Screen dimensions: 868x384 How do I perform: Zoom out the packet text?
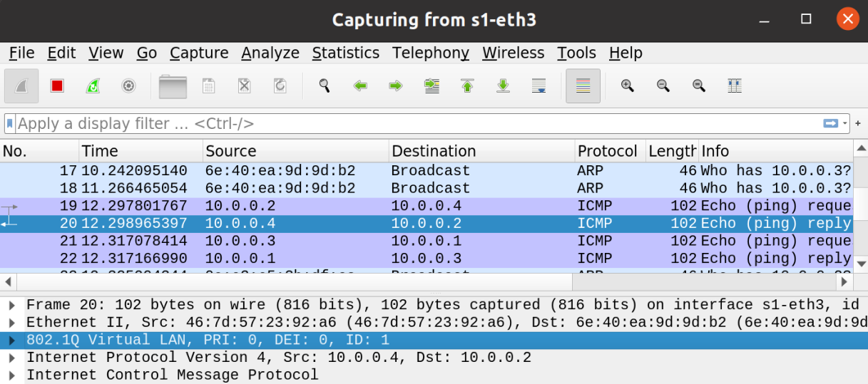pos(663,86)
